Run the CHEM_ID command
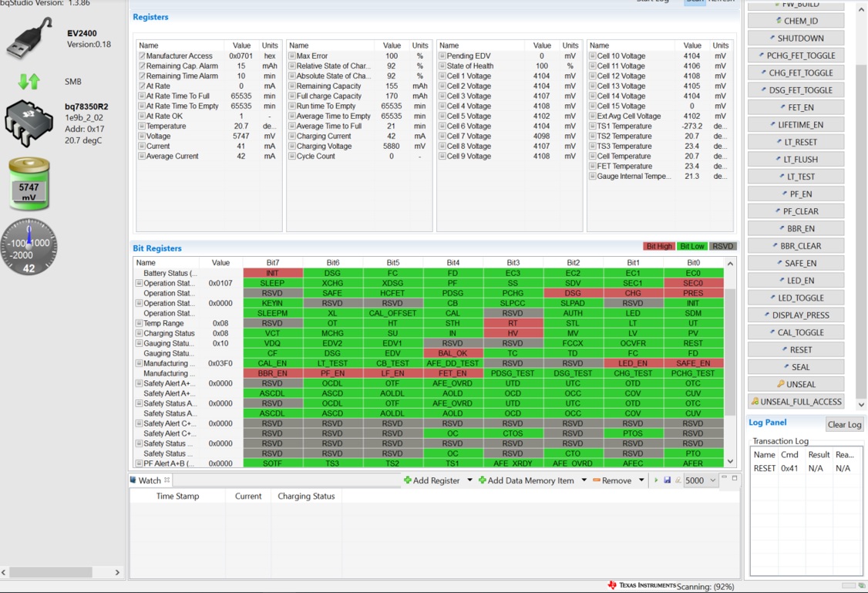The height and width of the screenshot is (593, 868). 796,21
